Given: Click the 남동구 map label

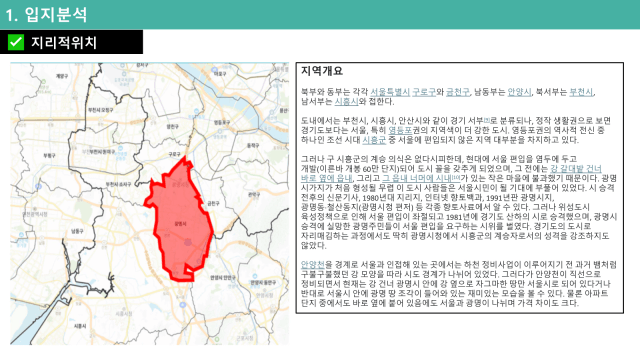Looking at the screenshot, I should 77,231.
